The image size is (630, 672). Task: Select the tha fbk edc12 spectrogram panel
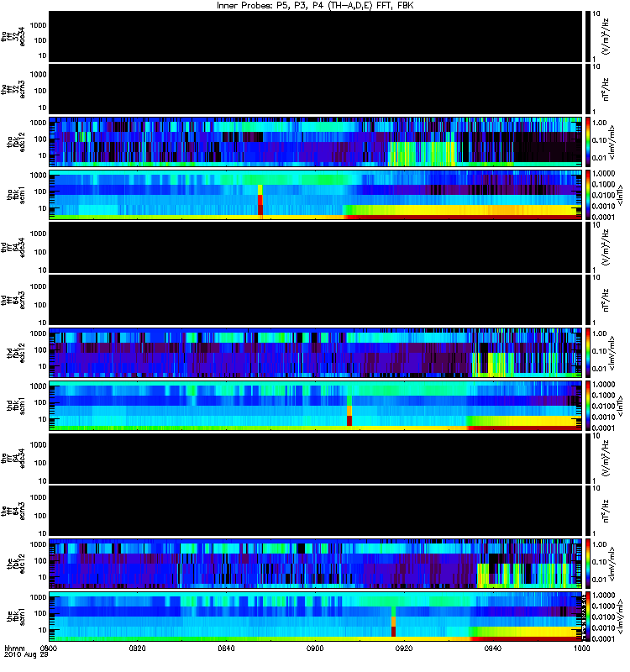pos(316,142)
